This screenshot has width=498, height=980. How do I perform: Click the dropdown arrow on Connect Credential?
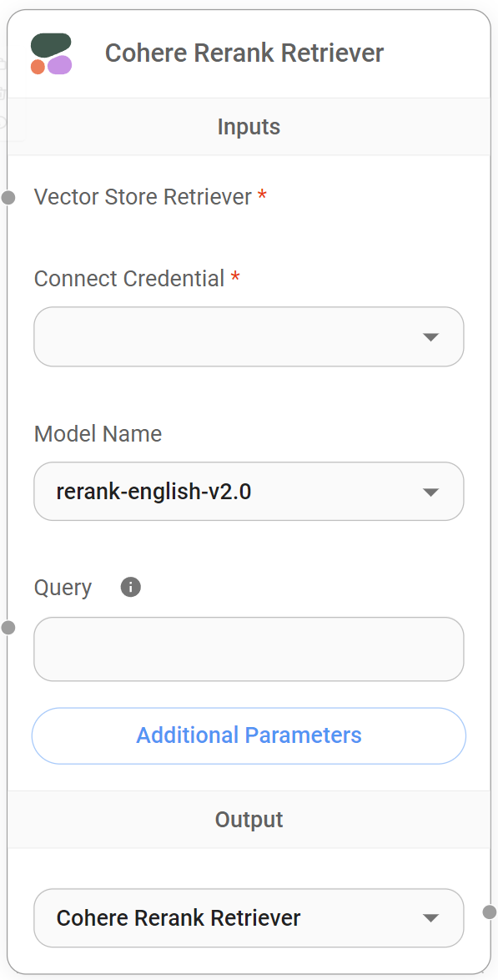tap(431, 337)
